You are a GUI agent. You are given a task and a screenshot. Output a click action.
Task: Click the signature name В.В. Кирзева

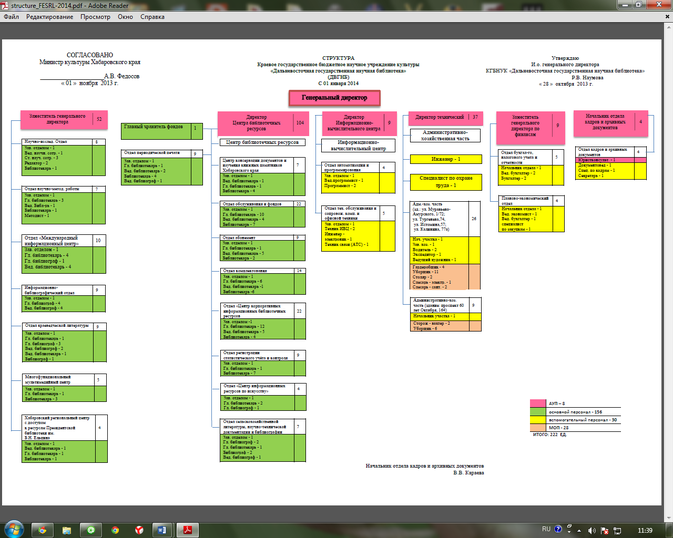point(469,472)
